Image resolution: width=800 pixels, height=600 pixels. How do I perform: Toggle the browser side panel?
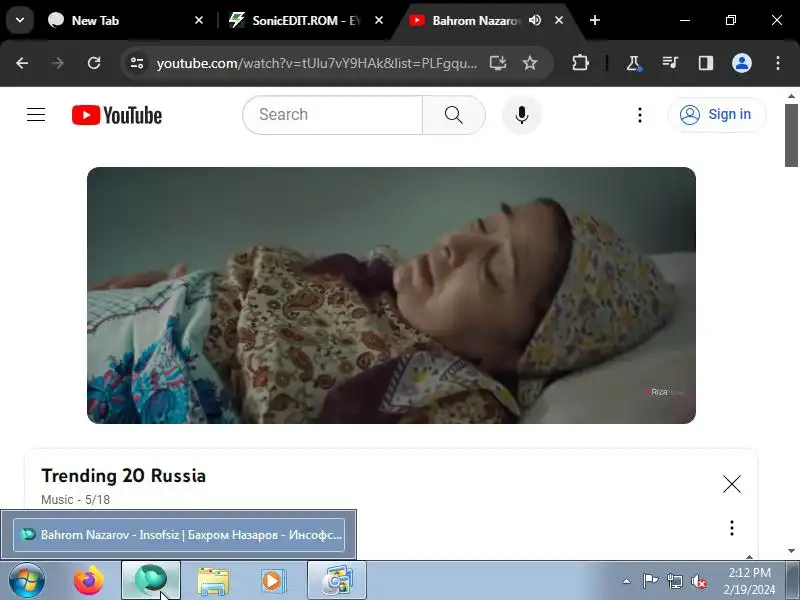tap(706, 63)
